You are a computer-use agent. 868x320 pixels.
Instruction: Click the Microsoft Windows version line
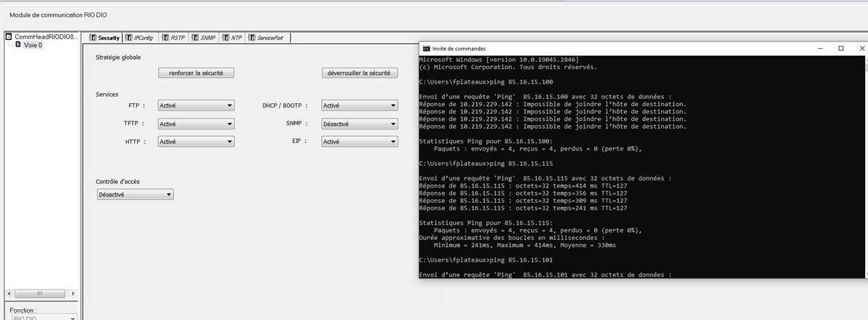tap(500, 59)
